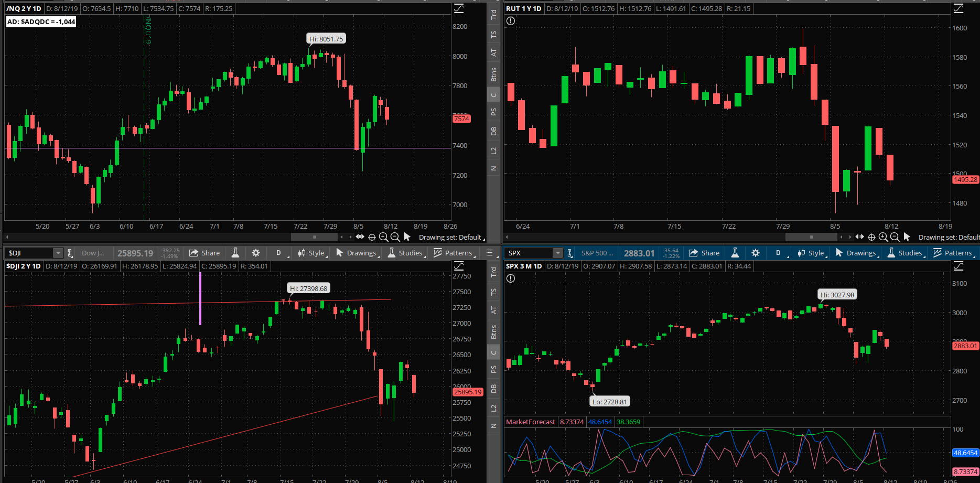This screenshot has height=483, width=980.
Task: Click the /NQ chart horizontal scrollbar thumb
Action: point(315,237)
